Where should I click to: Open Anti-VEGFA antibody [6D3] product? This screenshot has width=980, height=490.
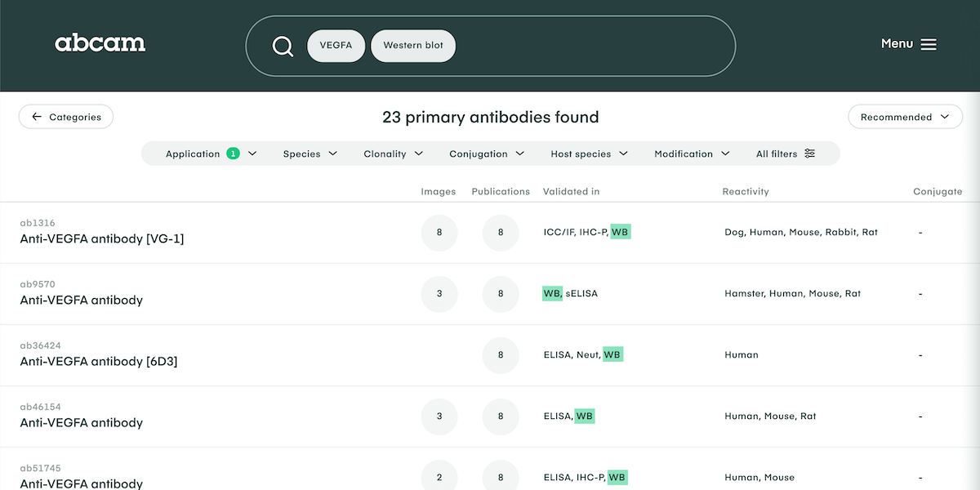pos(99,362)
